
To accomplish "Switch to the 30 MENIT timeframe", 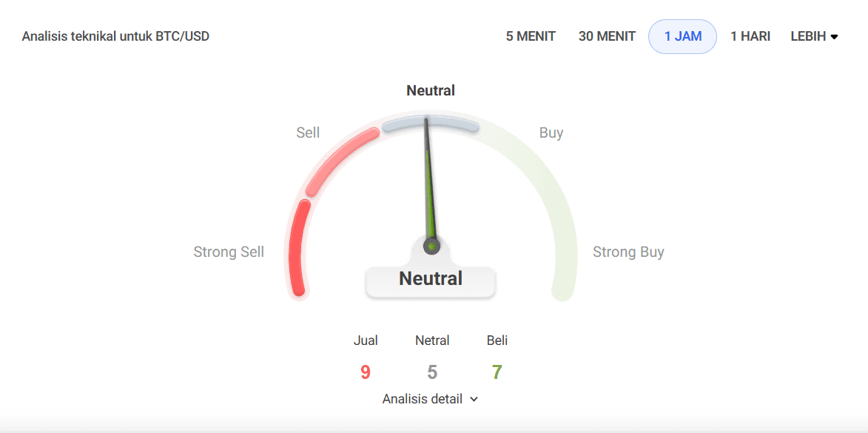I will pos(606,36).
